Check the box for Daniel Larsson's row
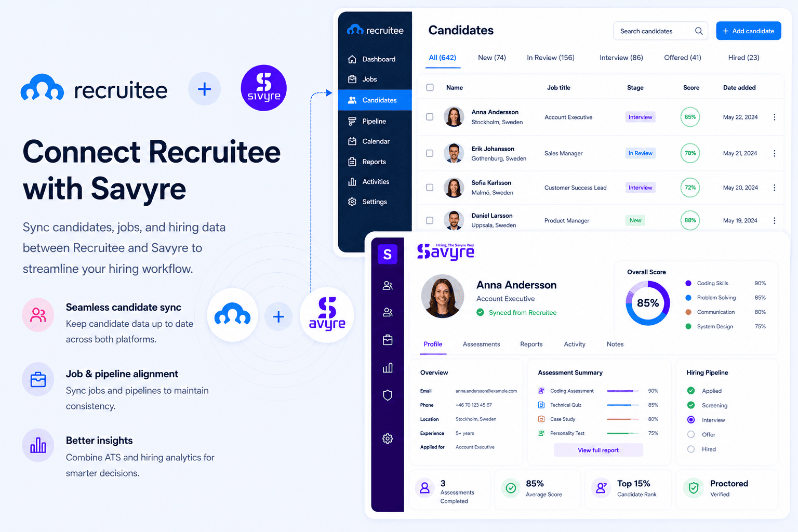The height and width of the screenshot is (532, 798). pyautogui.click(x=430, y=220)
